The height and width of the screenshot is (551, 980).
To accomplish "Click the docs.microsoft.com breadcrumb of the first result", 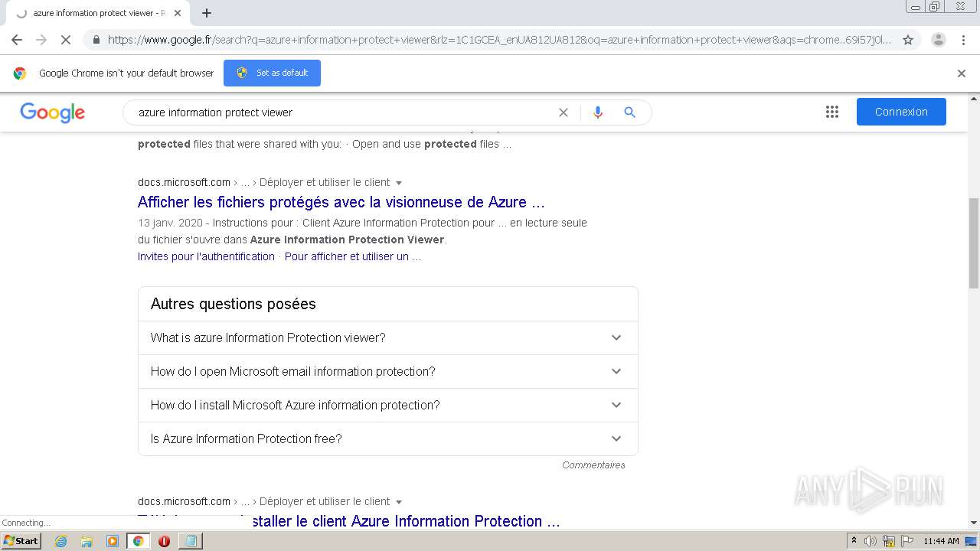I will point(184,182).
